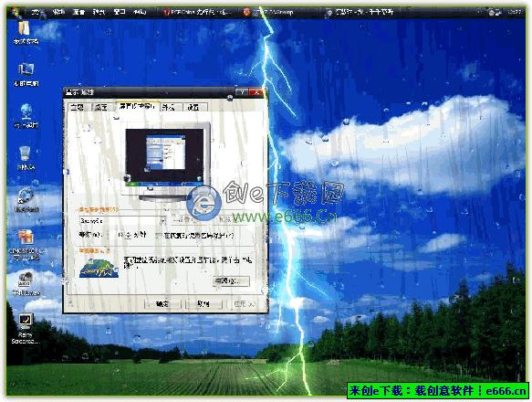Image resolution: width=532 pixels, height=402 pixels.
Task: Click the Start button on the top taskbar
Action: (x=16, y=12)
